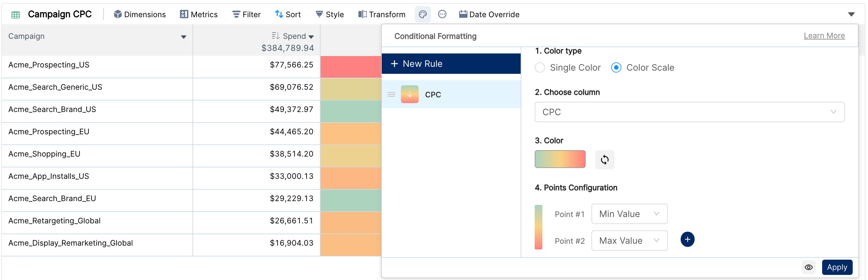Open Point #1 Min Value dropdown
The height and width of the screenshot is (280, 868).
pos(629,214)
